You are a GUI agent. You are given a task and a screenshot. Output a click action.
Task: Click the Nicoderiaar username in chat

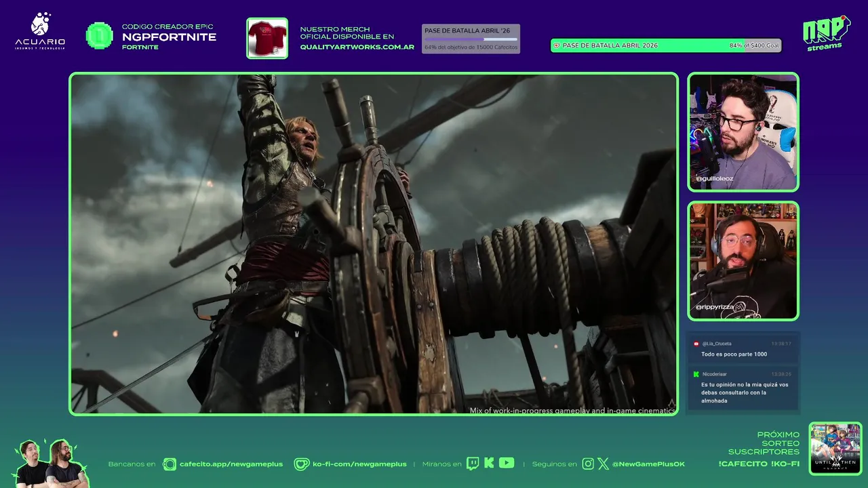[x=715, y=374]
